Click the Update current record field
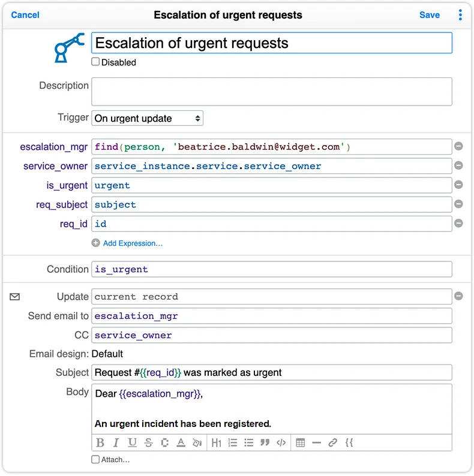 pos(272,297)
